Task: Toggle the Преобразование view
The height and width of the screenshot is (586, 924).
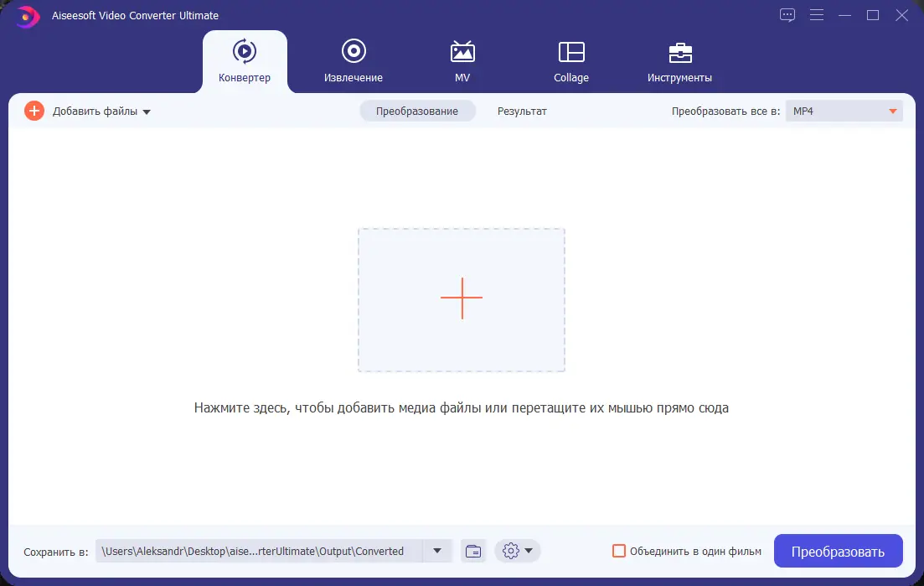Action: tap(417, 110)
